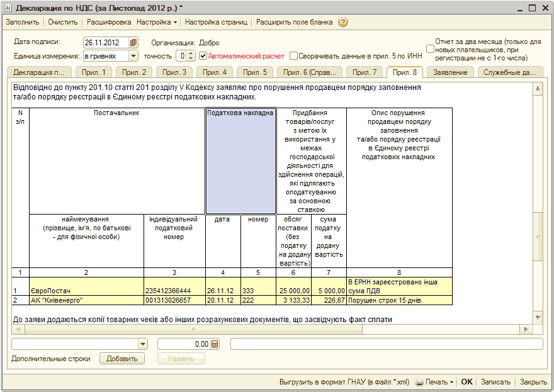Enable Сворачивать данные в прил. 5 по ИНН
554x392 pixels.
[x=293, y=56]
